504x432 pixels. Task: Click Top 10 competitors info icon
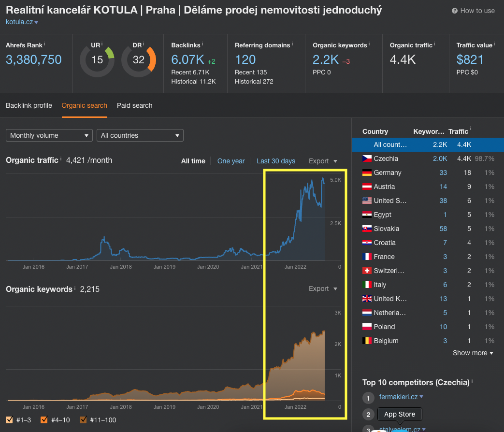coord(472,381)
